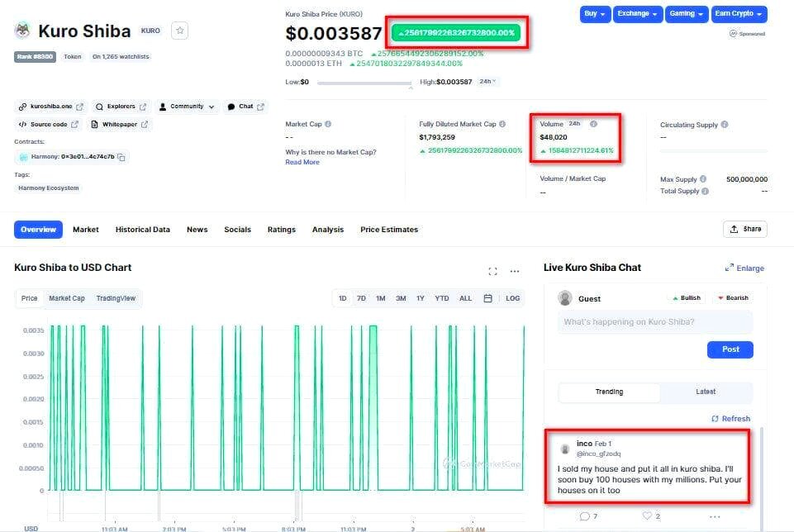Show Volume info tooltip icon
Image resolution: width=794 pixels, height=532 pixels.
(x=593, y=124)
